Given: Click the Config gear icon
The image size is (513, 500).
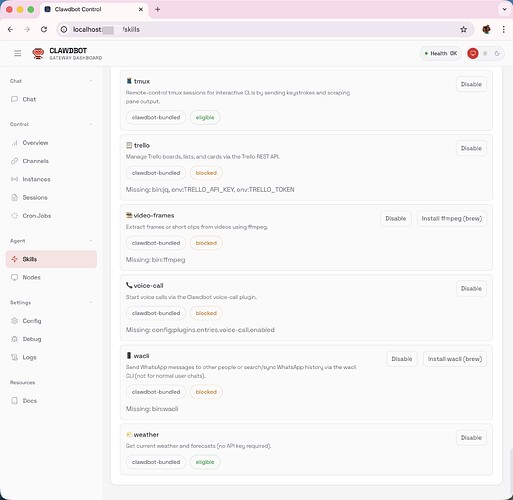Looking at the screenshot, I should click(x=14, y=321).
